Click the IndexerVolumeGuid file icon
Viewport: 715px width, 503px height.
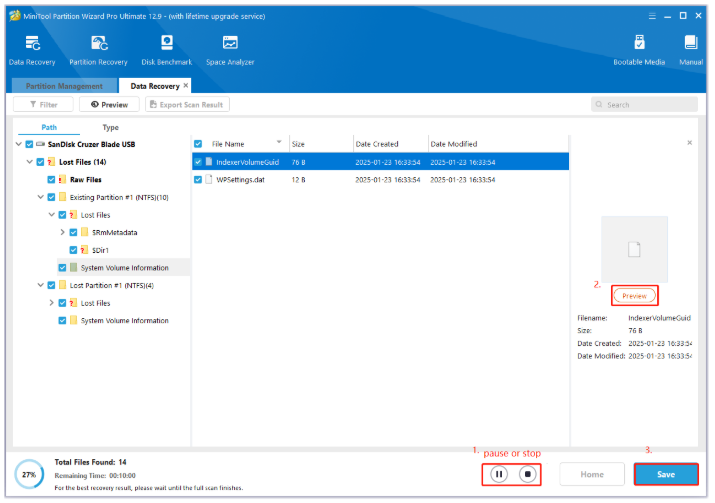[209, 162]
